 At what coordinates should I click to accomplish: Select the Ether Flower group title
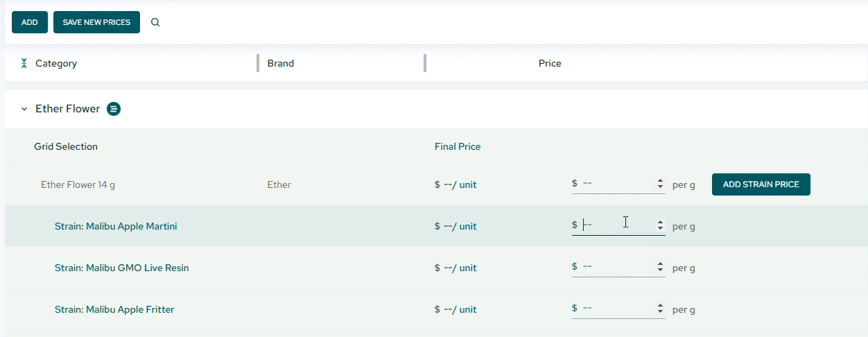(x=68, y=109)
